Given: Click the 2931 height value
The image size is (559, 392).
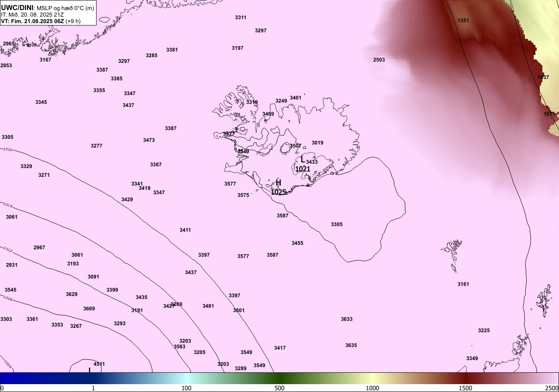Looking at the screenshot, I should [x=12, y=265].
